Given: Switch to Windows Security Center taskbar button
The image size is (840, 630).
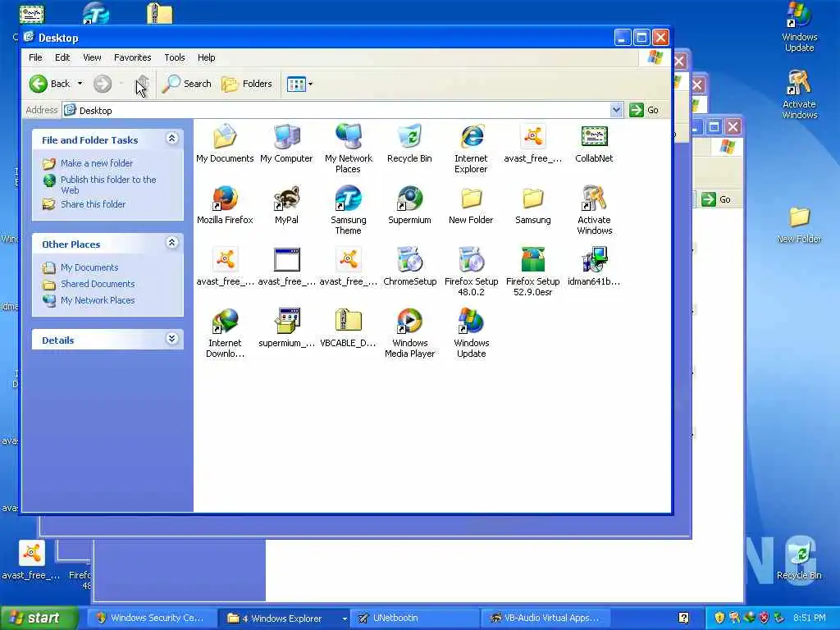Looking at the screenshot, I should (x=151, y=619).
